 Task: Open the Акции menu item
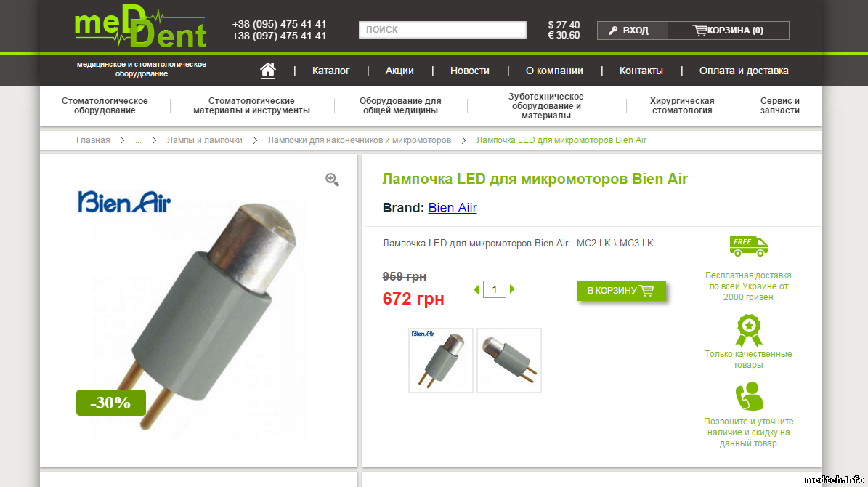(399, 71)
